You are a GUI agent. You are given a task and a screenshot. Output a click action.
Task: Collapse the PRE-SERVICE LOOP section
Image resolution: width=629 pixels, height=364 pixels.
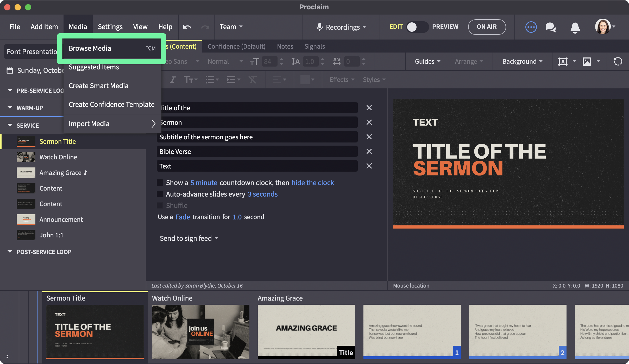[10, 90]
